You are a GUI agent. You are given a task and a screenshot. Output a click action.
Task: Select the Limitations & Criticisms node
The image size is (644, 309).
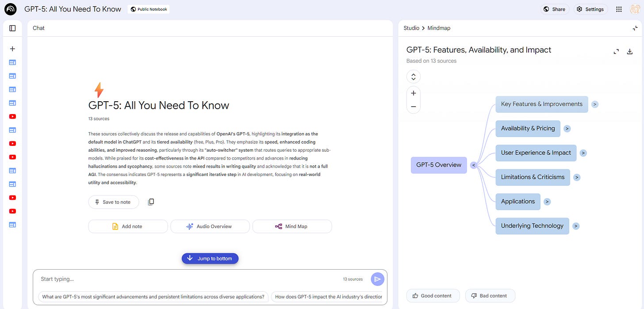coord(533,177)
